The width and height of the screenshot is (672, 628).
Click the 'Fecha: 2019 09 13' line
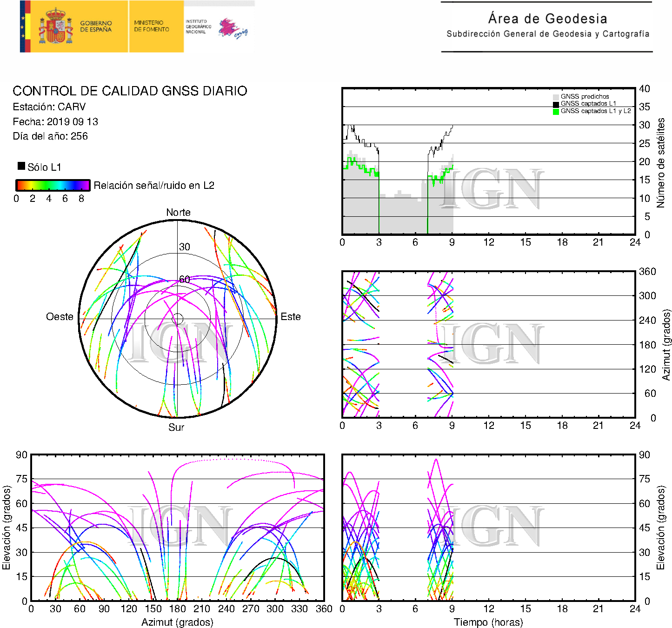point(55,121)
